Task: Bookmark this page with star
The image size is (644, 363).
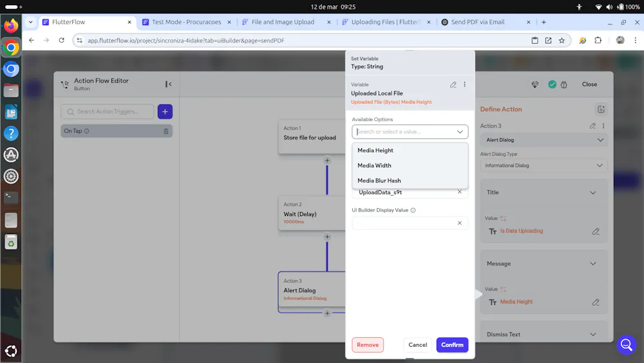Action: [x=562, y=40]
